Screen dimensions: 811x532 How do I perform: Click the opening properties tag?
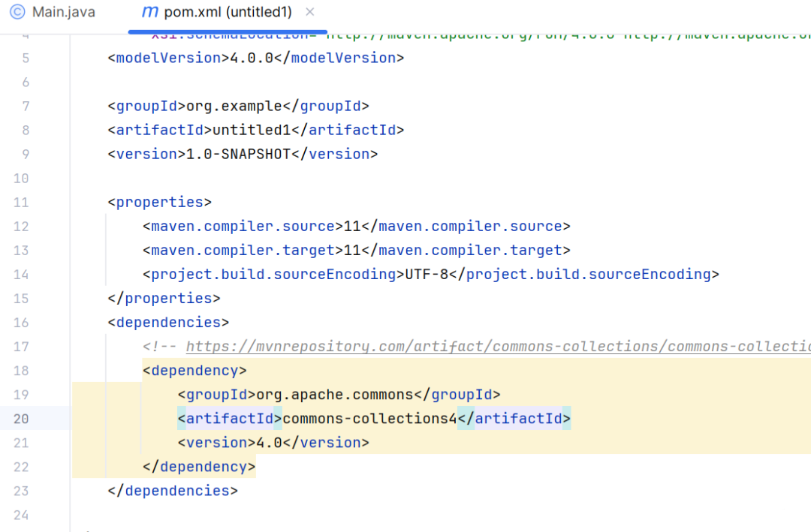coord(160,202)
